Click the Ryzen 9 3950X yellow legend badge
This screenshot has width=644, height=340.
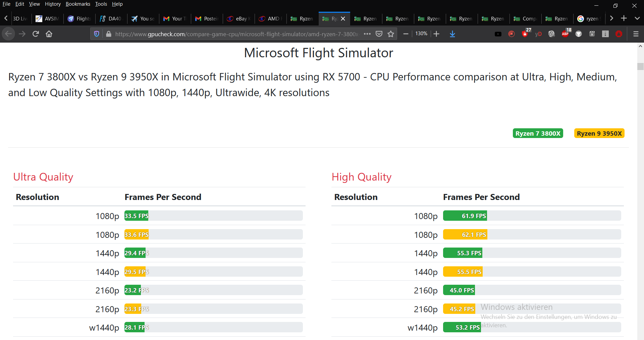coord(599,133)
